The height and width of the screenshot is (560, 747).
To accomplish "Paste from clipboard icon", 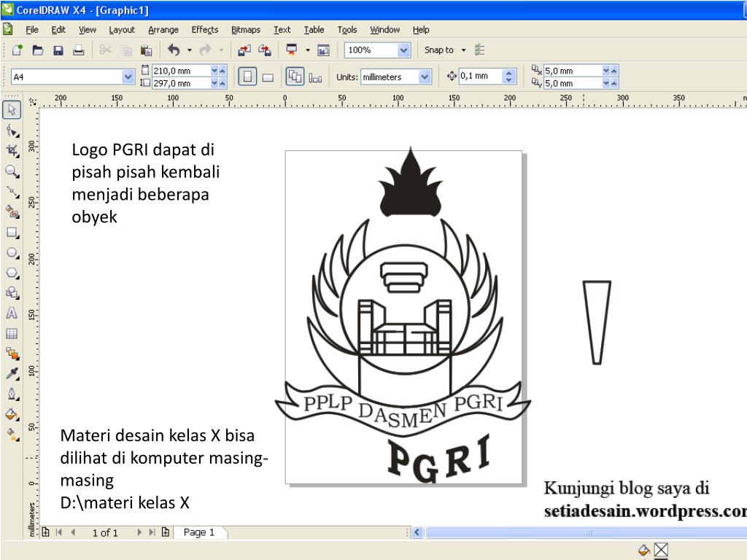I will point(146,50).
